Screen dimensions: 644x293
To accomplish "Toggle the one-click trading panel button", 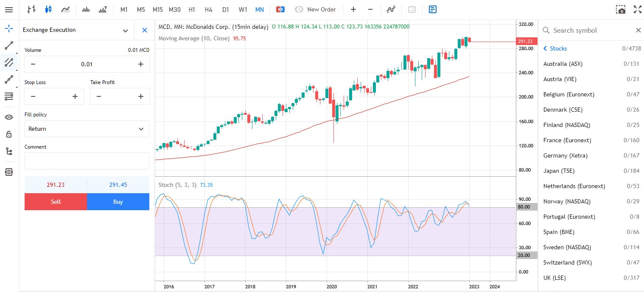I will (280, 9).
